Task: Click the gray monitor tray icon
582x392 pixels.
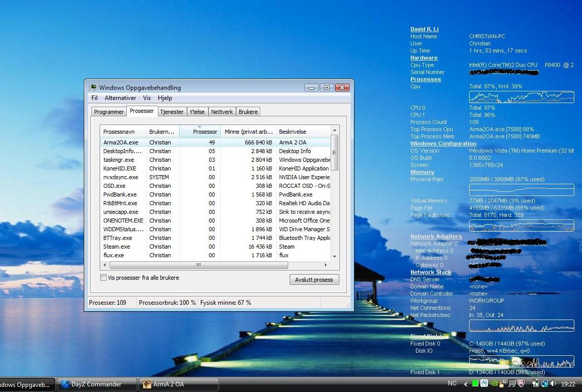Action: (512, 383)
